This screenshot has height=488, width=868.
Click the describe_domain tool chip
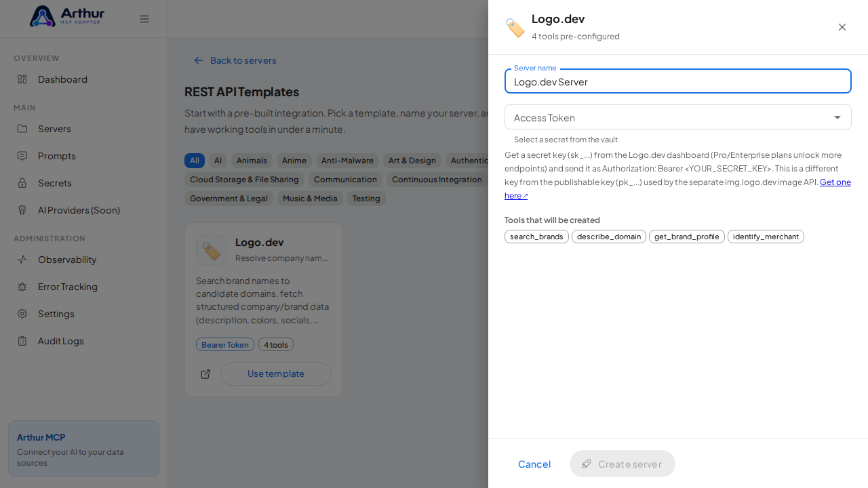click(609, 237)
